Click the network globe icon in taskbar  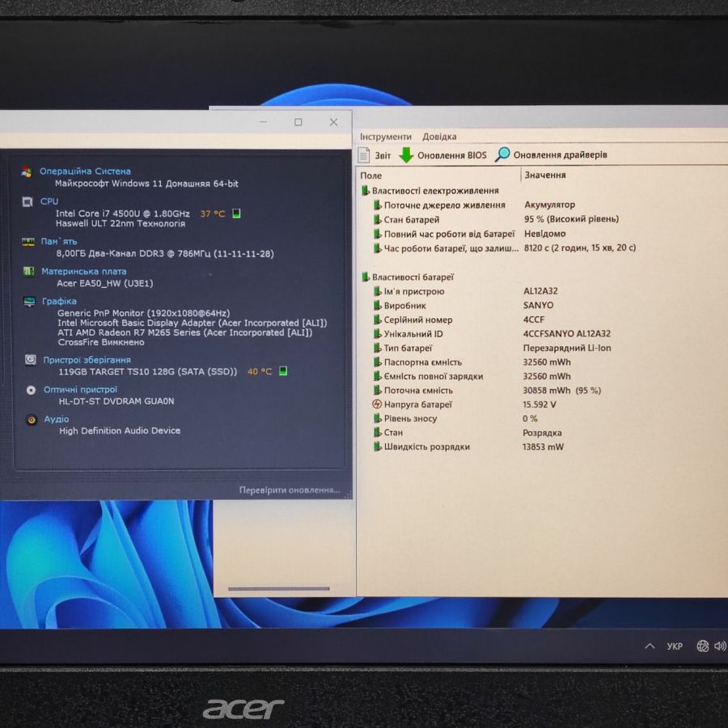coord(702,645)
